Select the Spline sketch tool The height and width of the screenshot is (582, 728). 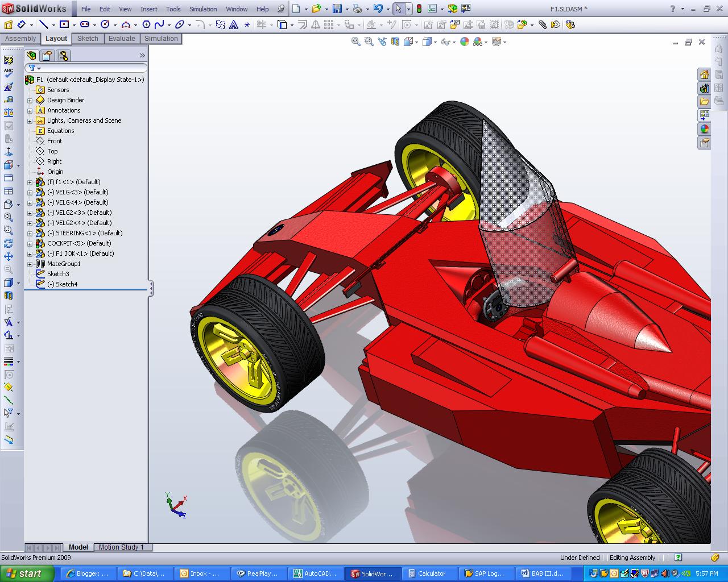159,24
